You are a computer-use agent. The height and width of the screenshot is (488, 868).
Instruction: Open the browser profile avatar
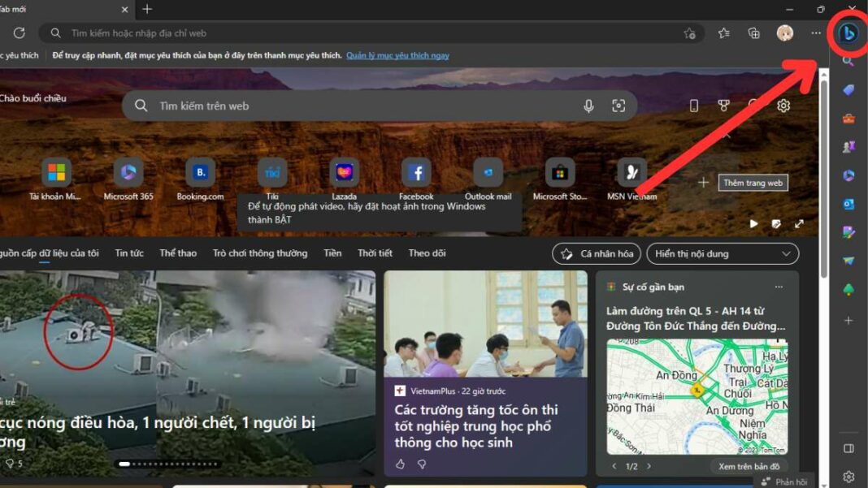coord(785,33)
